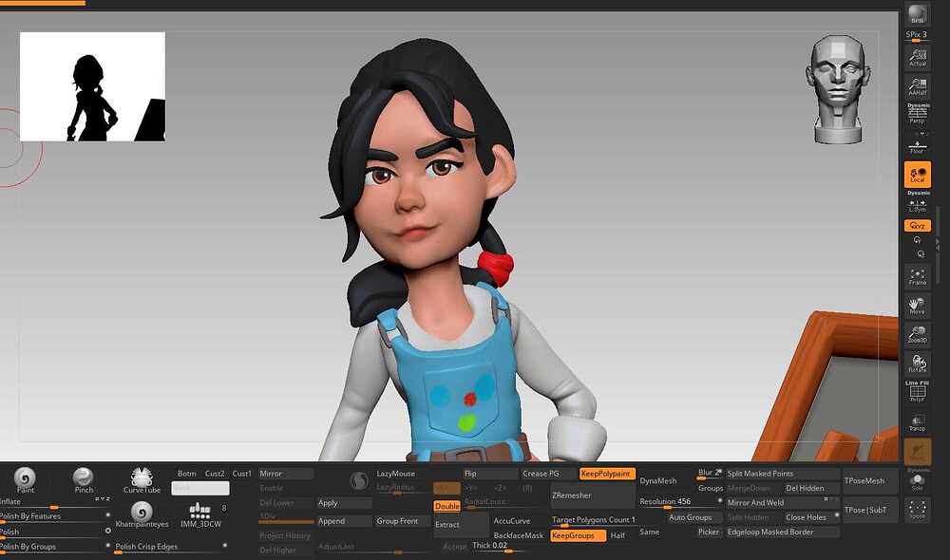950x560 pixels.
Task: Click the white text input field under Botm
Action: 199,488
